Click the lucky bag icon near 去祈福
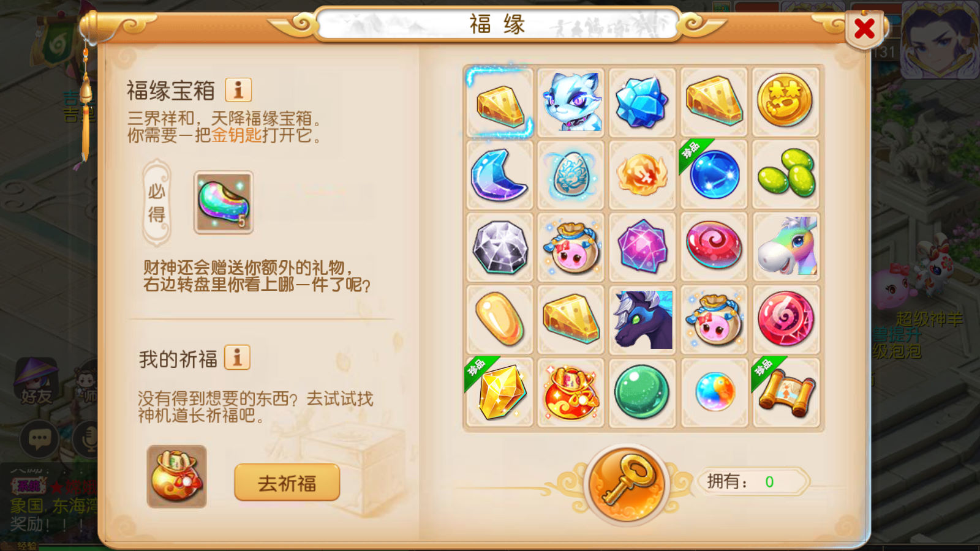The height and width of the screenshot is (551, 980). (x=177, y=476)
